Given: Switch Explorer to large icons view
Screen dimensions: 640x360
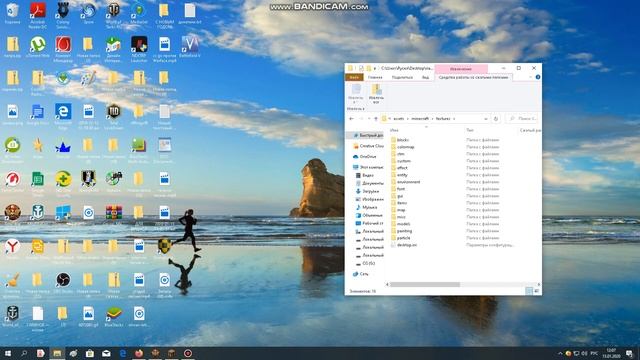Looking at the screenshot, I should tap(537, 291).
